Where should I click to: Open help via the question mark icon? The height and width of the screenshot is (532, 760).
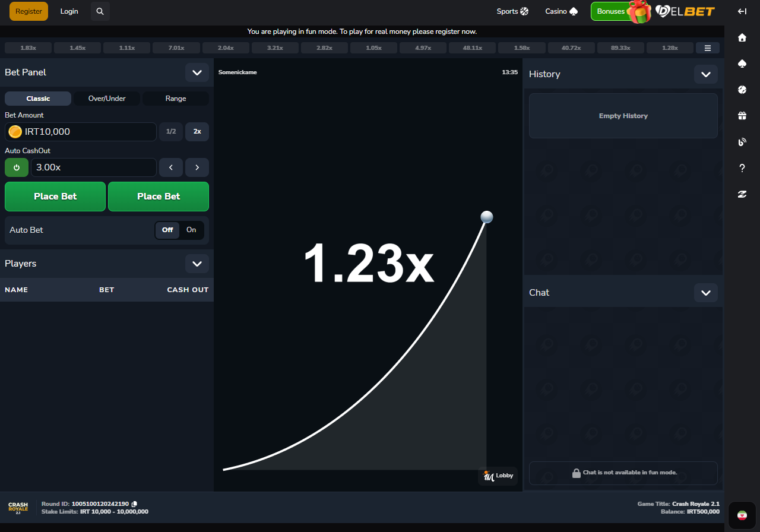click(742, 168)
